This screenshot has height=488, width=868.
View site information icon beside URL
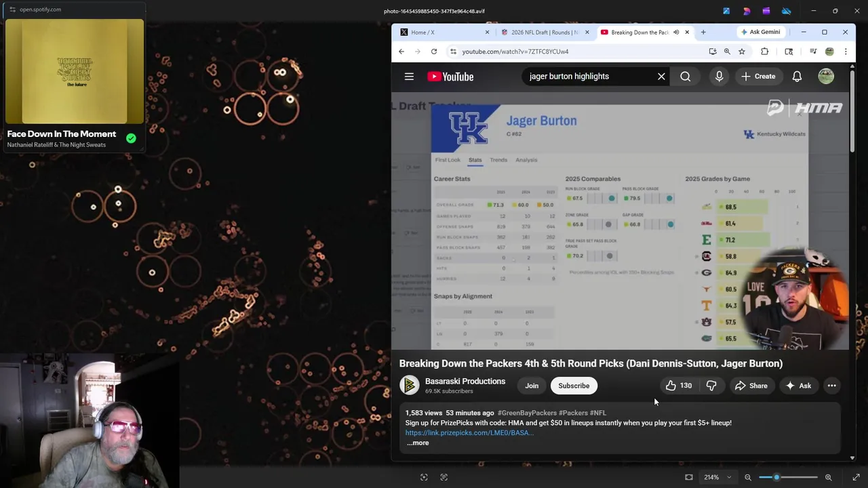tap(453, 52)
